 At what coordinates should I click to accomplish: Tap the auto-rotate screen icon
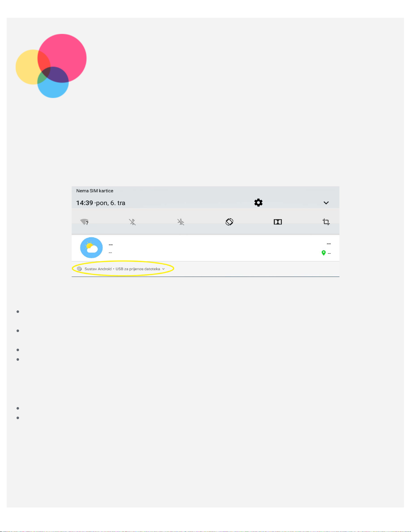[x=229, y=222]
